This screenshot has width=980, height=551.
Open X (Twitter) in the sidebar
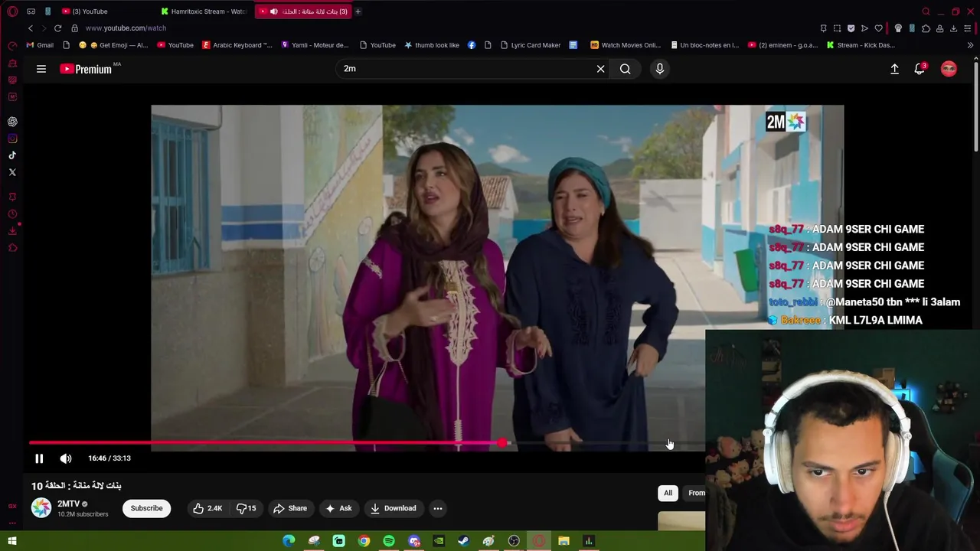[x=12, y=172]
